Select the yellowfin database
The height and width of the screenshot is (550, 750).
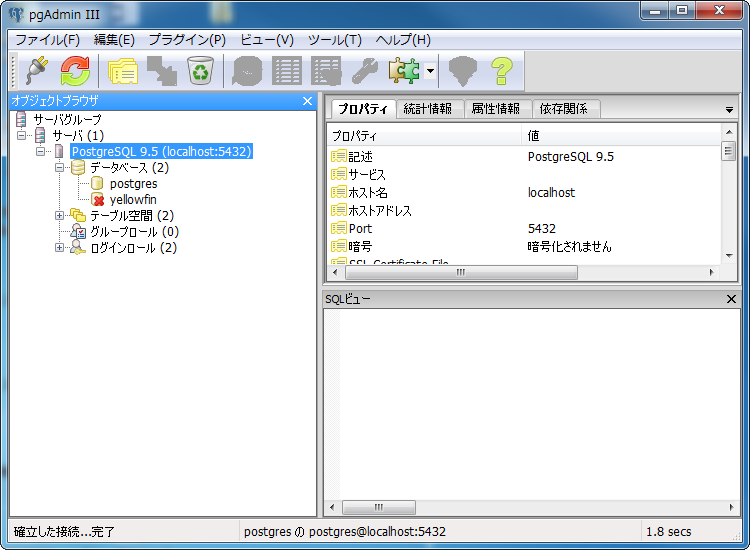coord(133,199)
